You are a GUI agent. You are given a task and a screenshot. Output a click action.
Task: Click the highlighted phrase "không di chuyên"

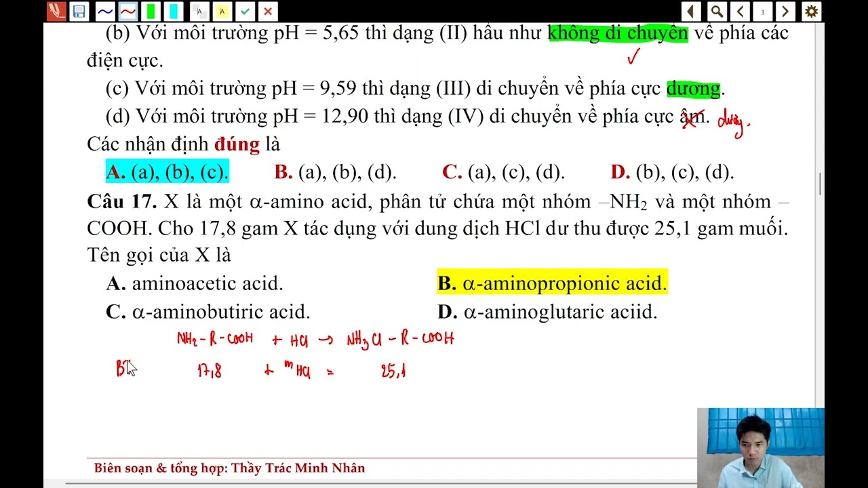point(618,33)
